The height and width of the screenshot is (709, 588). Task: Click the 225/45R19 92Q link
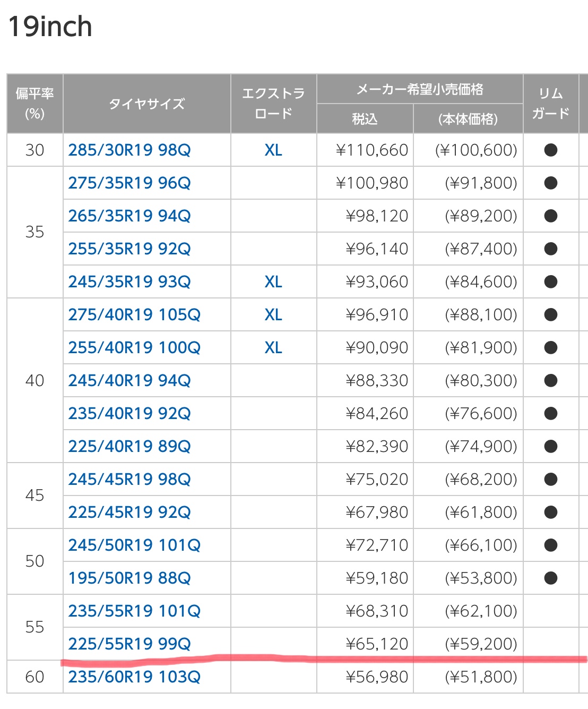pos(129,512)
